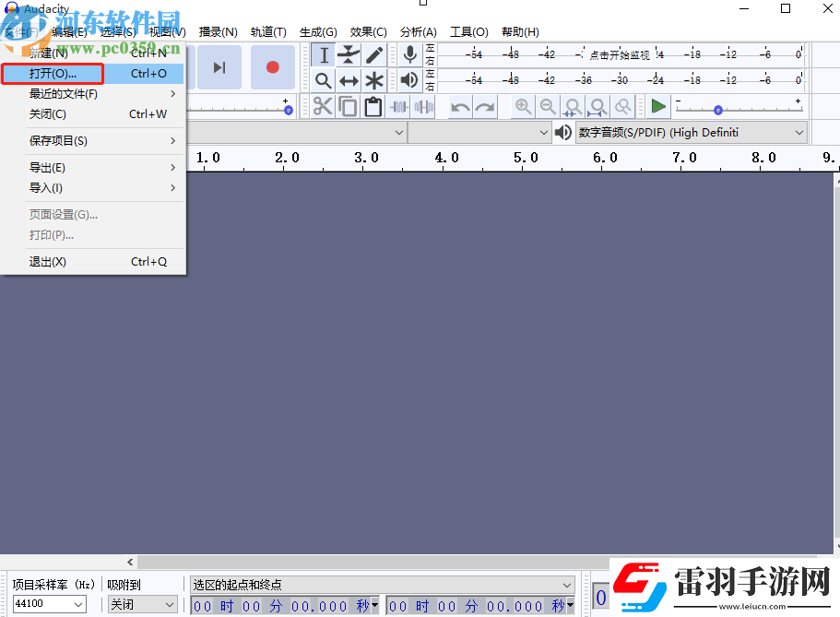Image resolution: width=840 pixels, height=617 pixels.
Task: Click the Fit Selection zoom icon
Action: click(x=573, y=107)
